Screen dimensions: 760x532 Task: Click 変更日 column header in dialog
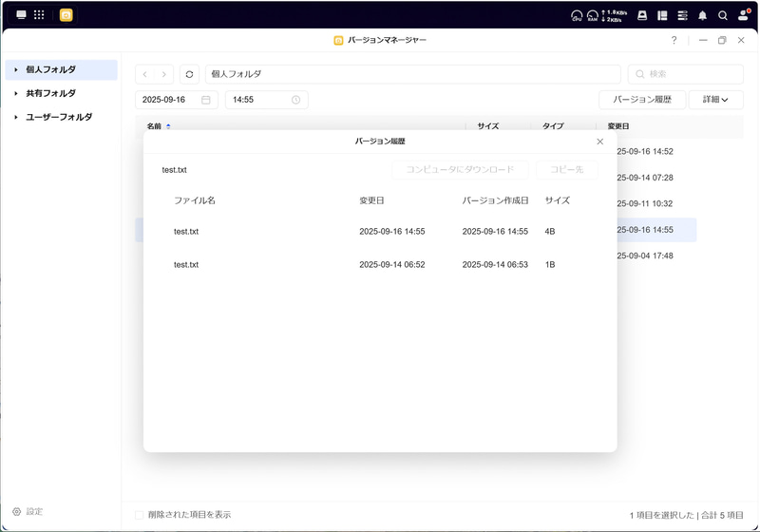tap(371, 200)
